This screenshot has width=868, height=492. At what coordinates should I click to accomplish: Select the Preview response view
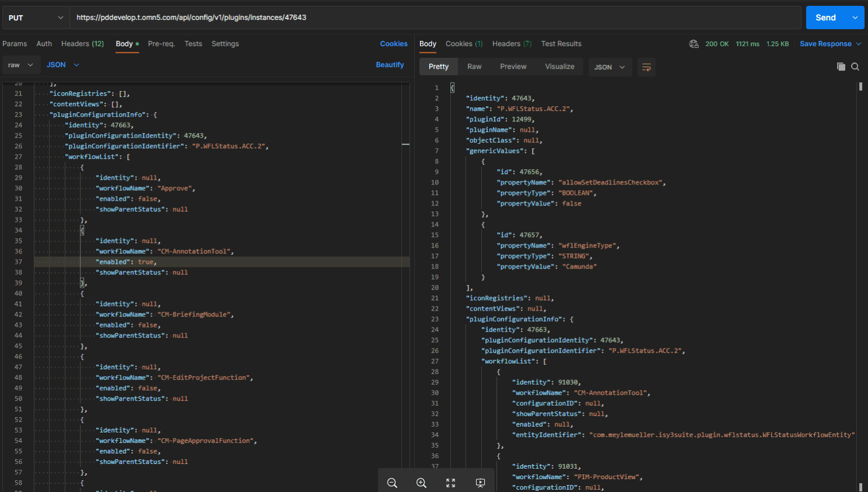pos(513,67)
